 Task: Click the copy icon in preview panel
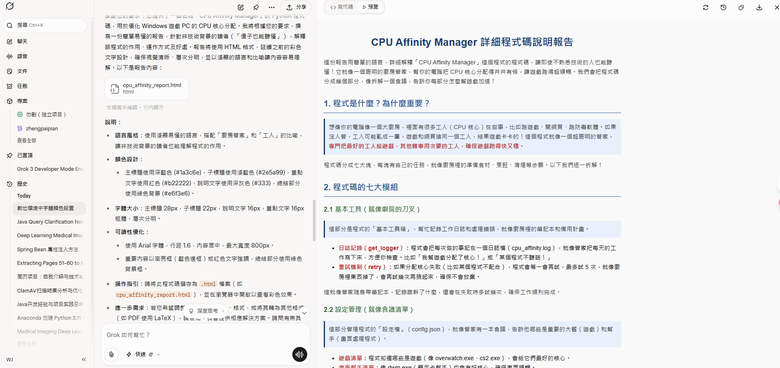coord(741,7)
